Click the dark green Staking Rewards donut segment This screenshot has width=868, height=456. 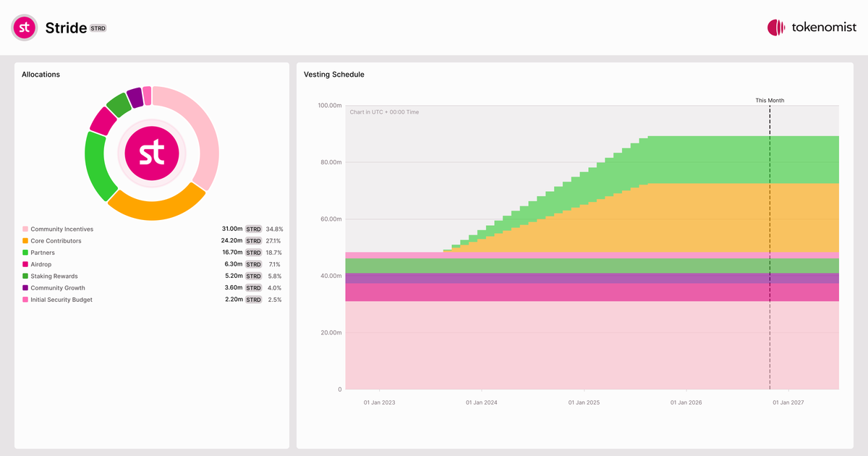pos(118,105)
